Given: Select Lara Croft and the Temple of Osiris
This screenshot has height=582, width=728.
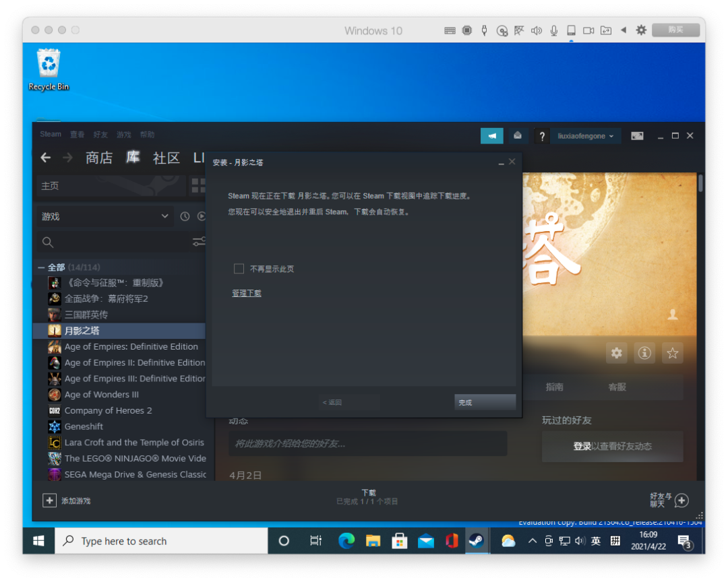Looking at the screenshot, I should pos(121,443).
